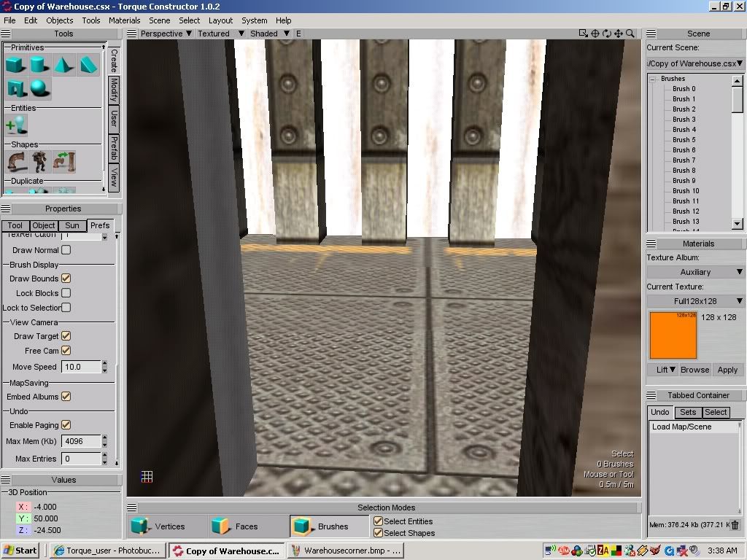Select the arch primitive tool
This screenshot has height=560, width=747.
(x=15, y=89)
